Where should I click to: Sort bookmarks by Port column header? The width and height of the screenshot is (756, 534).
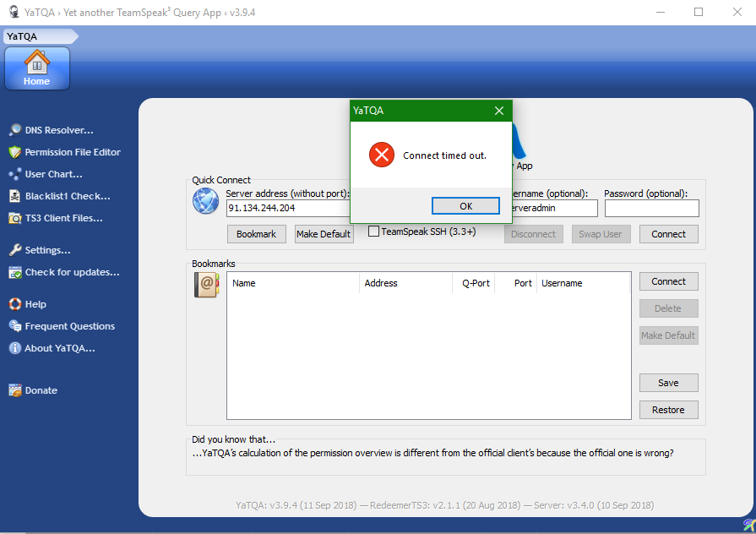pyautogui.click(x=515, y=283)
